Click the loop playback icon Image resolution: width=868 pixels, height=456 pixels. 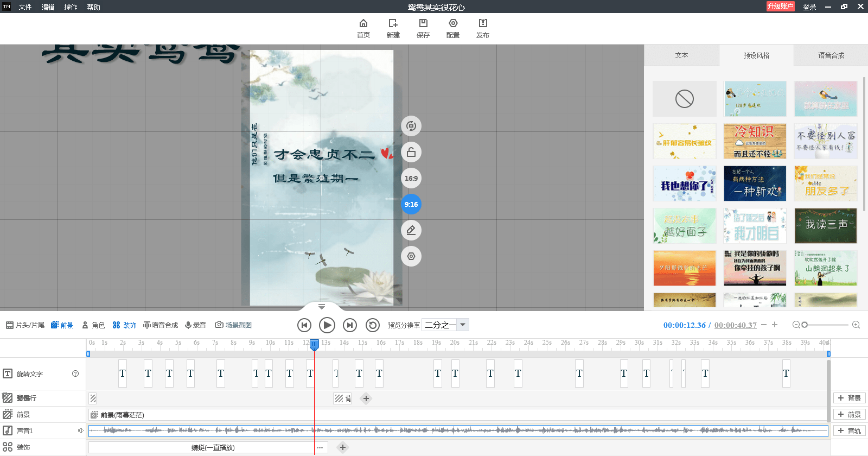click(373, 325)
